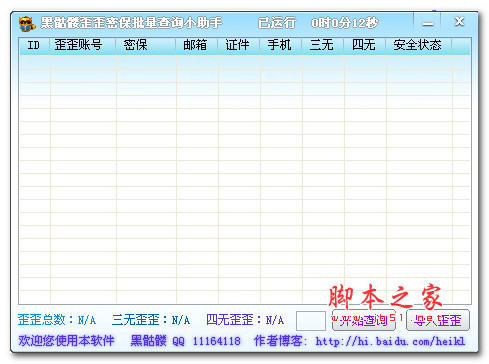The height and width of the screenshot is (364, 489).
Task: Click the raccoon application icon in title bar
Action: [x=26, y=23]
